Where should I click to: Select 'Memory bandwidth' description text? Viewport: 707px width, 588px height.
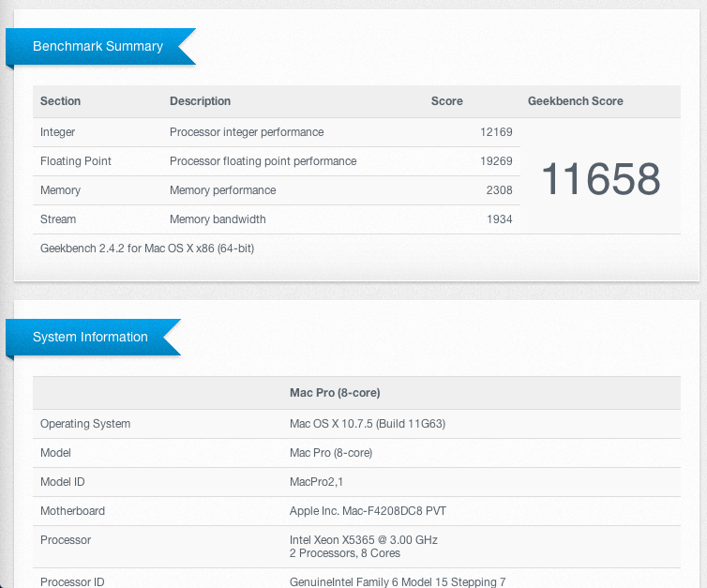point(218,219)
